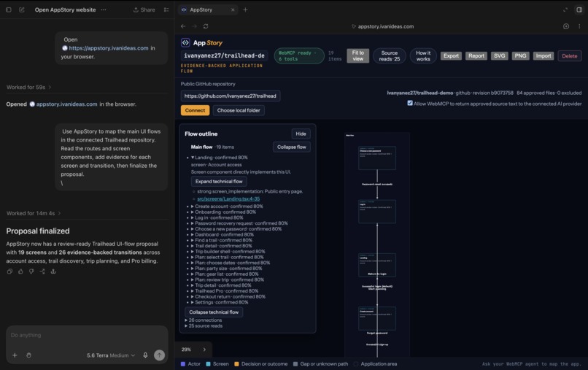Open the src/screens/Landing.tsx:4-35 link
This screenshot has height=370, width=588.
(228, 199)
